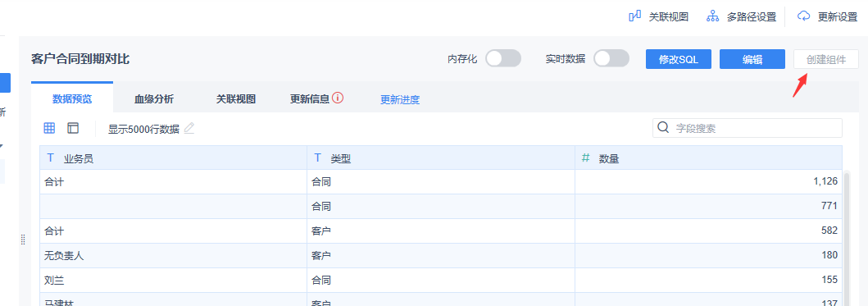Click the red info icon beside 更新信息
This screenshot has width=868, height=306.
339,98
